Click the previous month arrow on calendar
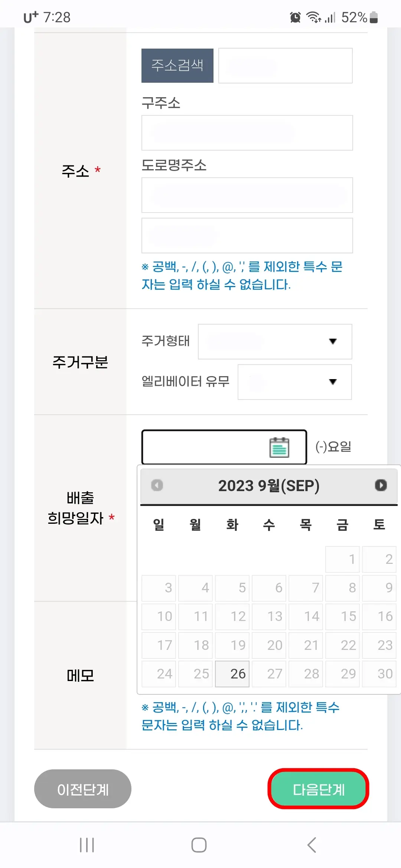Viewport: 401px width, 868px height. point(156,485)
